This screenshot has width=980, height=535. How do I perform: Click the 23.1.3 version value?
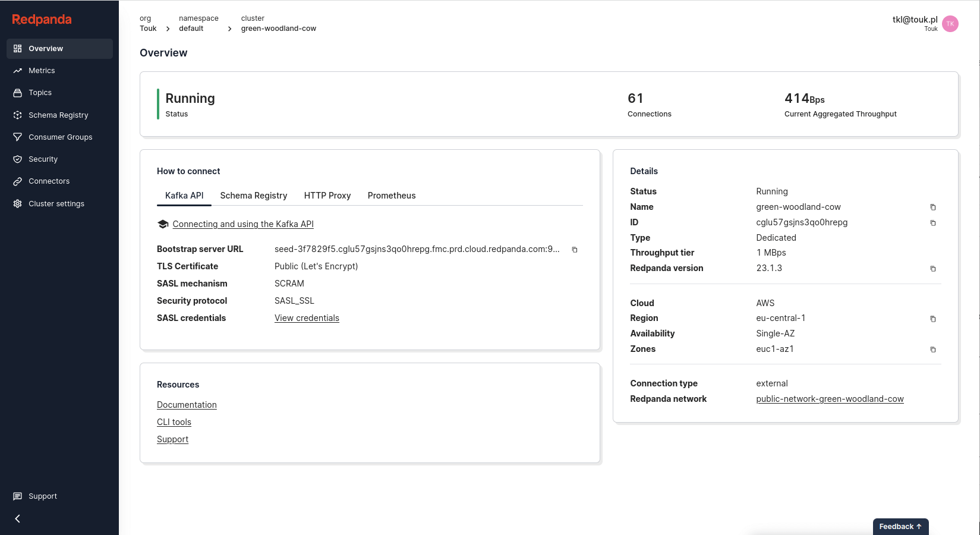coord(769,268)
